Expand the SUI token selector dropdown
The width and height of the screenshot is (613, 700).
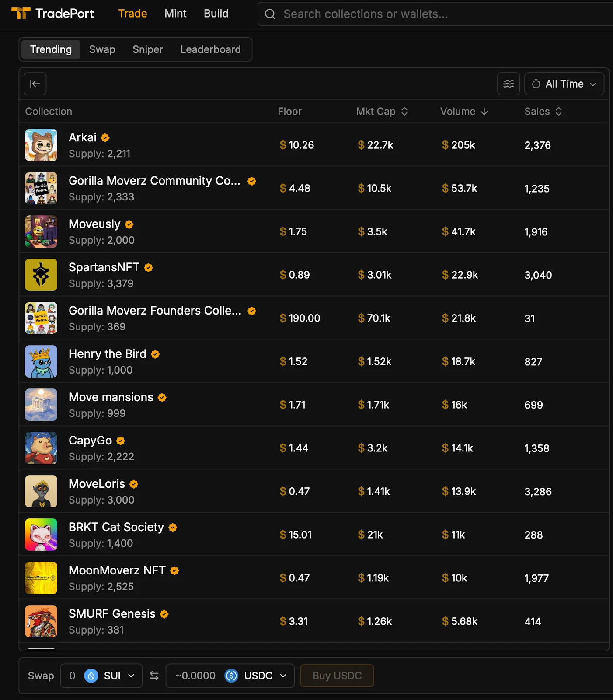(131, 675)
